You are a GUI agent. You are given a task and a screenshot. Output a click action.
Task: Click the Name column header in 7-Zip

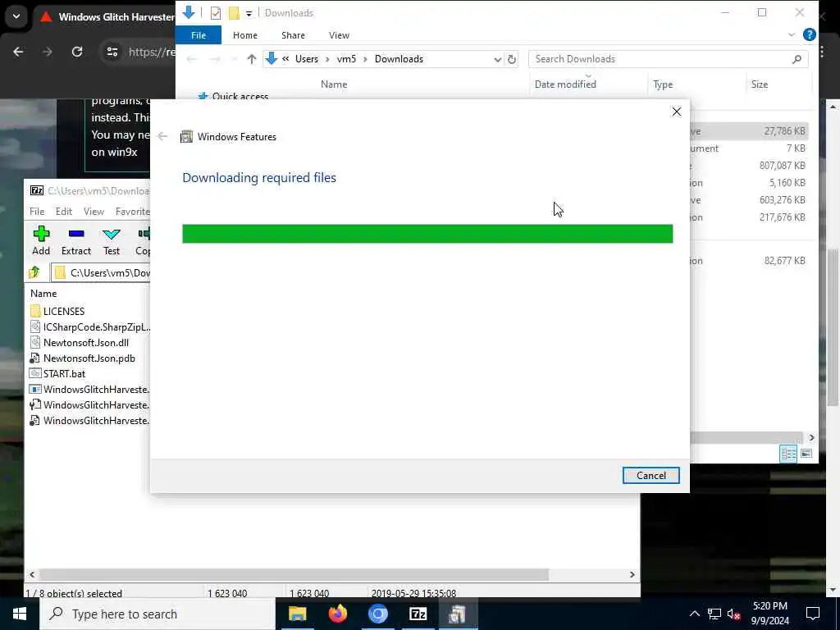tap(43, 294)
